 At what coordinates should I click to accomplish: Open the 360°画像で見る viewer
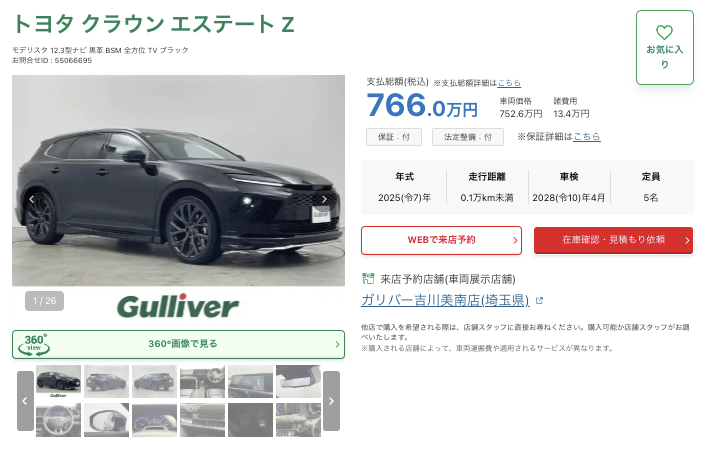178,345
